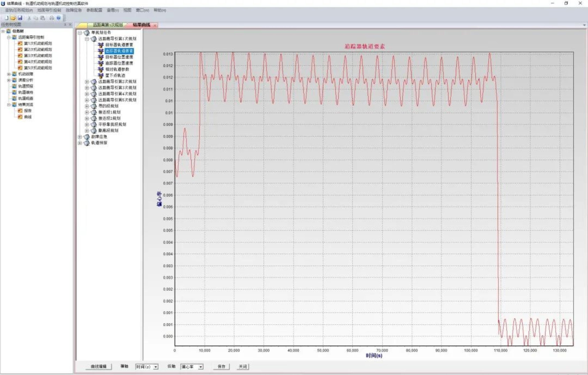Switch to the 远距离第1次规划 tab

[x=108, y=25]
